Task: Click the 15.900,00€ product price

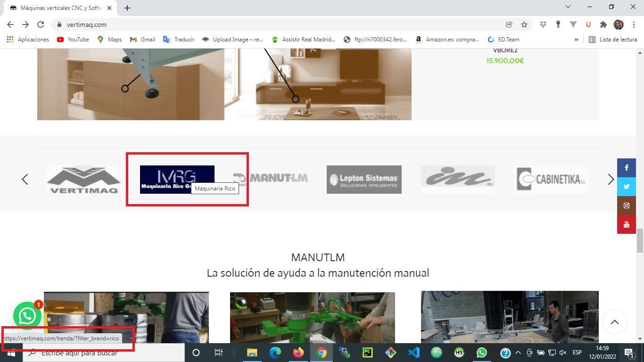Action: 505,60
